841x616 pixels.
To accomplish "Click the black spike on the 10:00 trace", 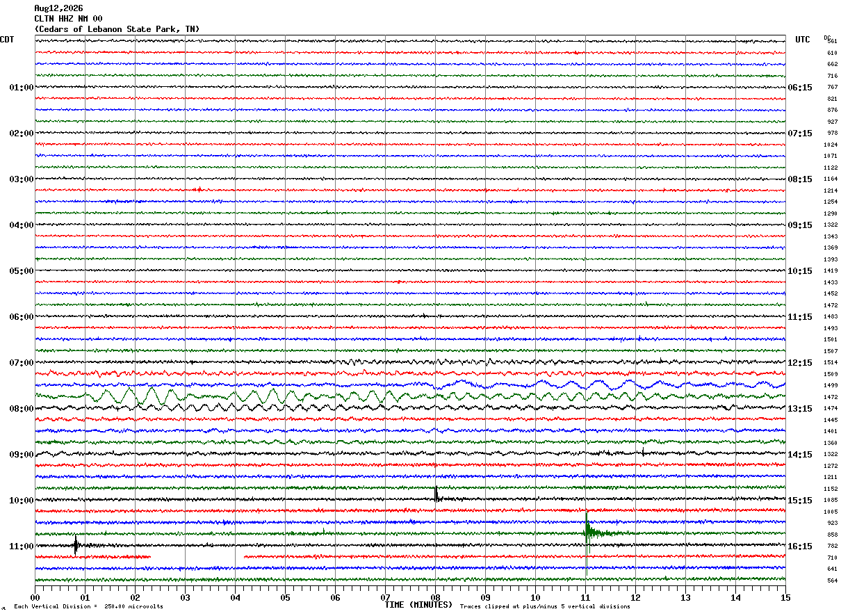I will click(436, 494).
